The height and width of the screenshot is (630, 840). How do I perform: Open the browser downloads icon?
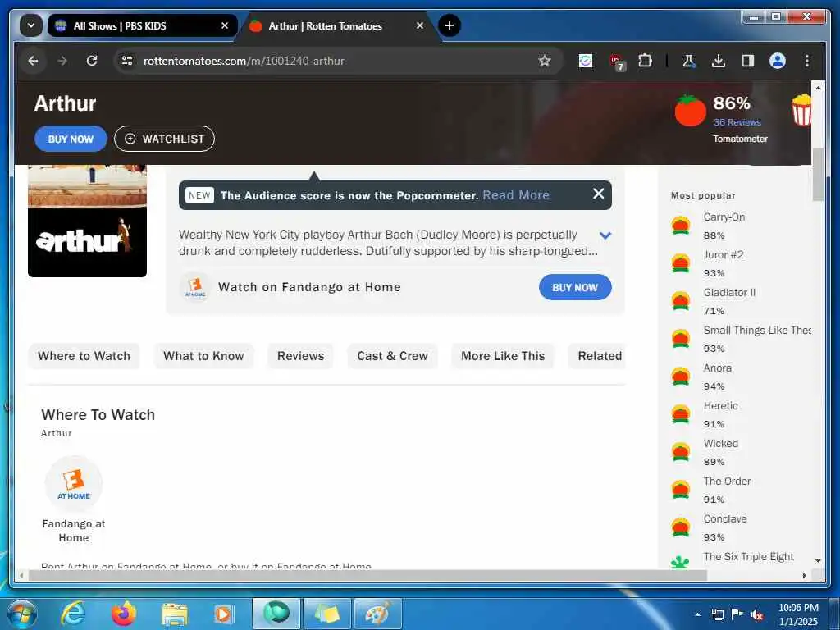[719, 61]
